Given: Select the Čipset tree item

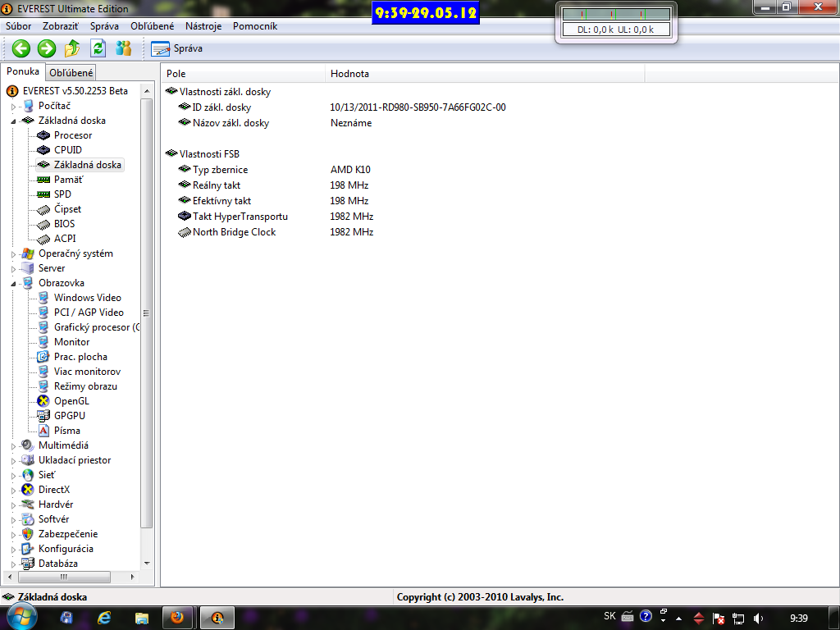Looking at the screenshot, I should [67, 209].
